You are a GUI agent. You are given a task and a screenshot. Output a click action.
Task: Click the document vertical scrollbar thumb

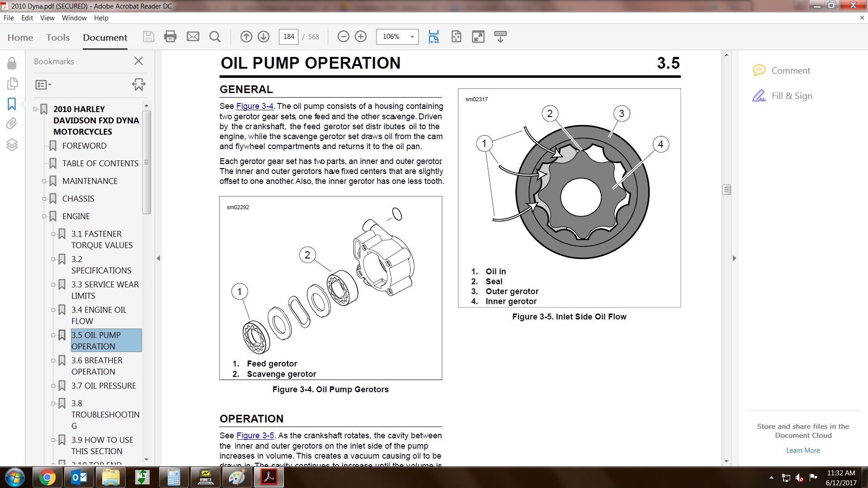tap(726, 189)
